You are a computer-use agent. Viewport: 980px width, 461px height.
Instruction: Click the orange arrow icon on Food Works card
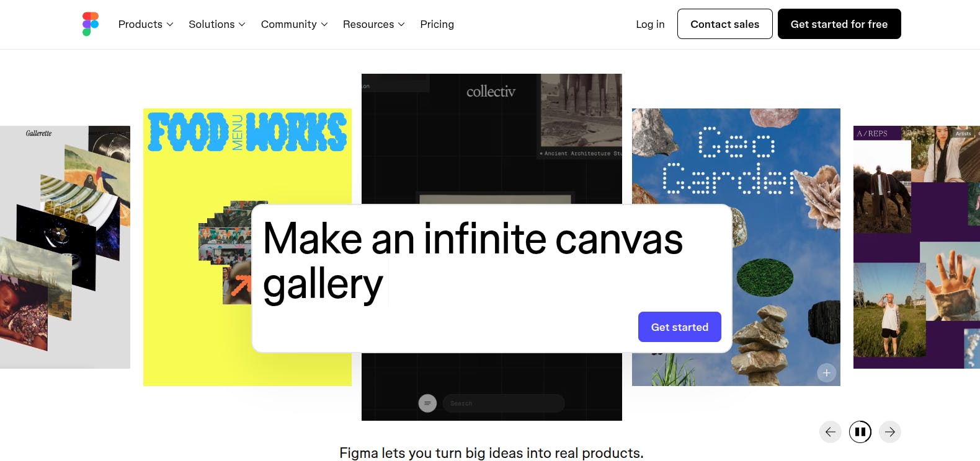tap(241, 285)
